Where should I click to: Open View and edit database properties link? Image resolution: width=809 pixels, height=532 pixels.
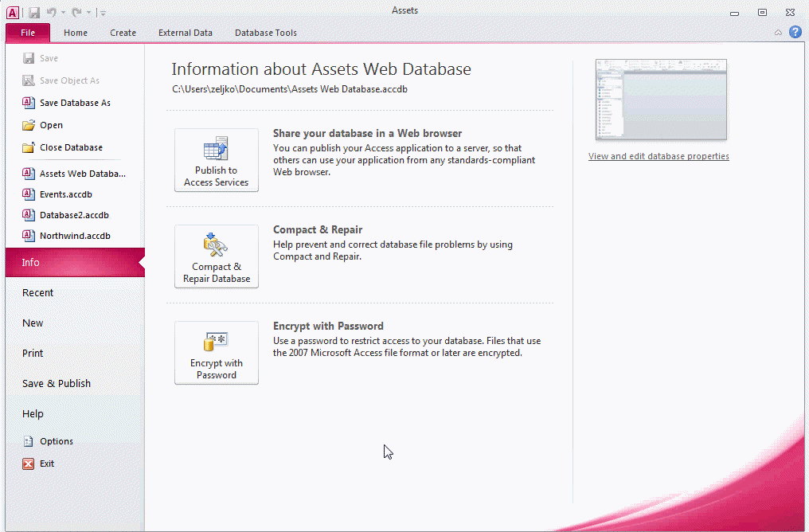[x=659, y=156]
